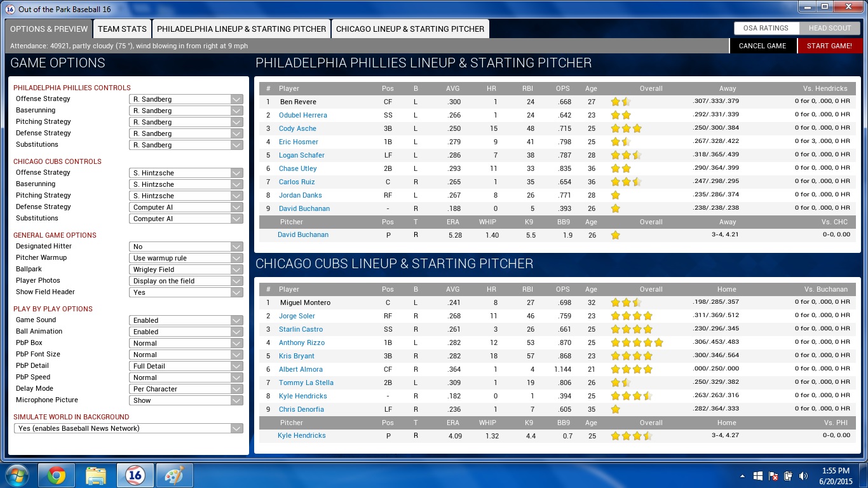Select Miguel Montero row in Cubs lineup

coord(557,302)
